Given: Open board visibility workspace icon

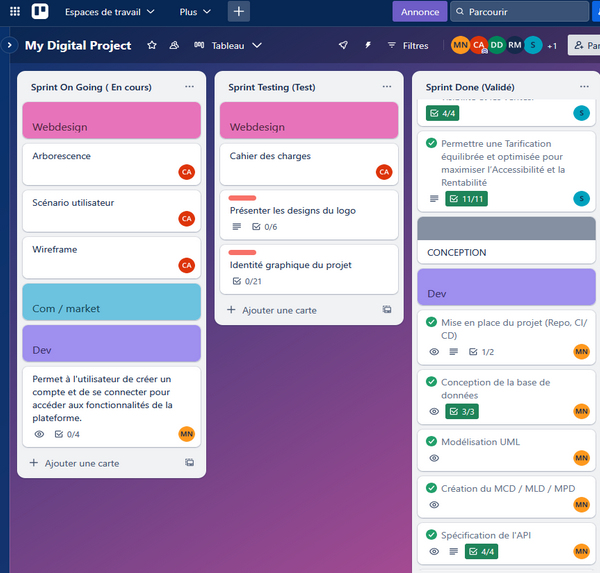Looking at the screenshot, I should click(174, 45).
